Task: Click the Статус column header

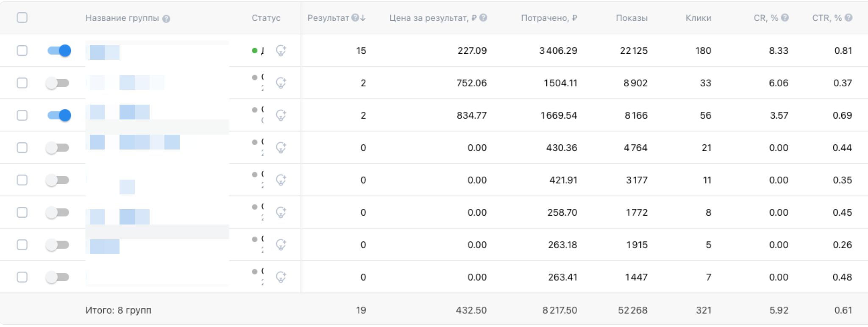Action: [266, 18]
